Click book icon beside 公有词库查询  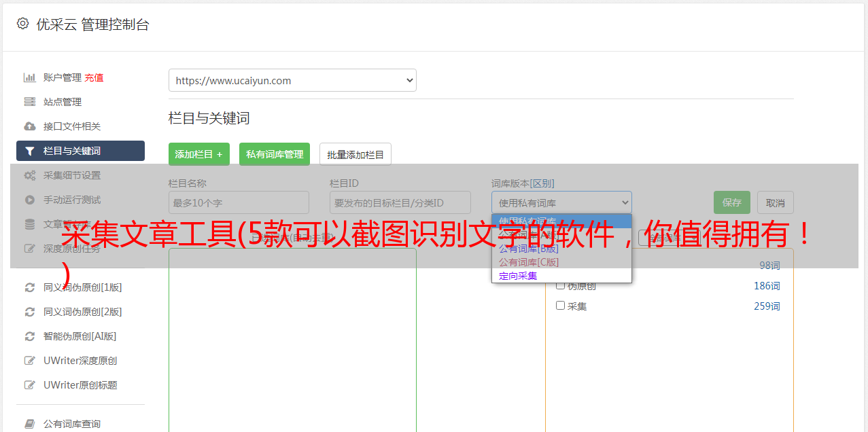(x=29, y=424)
